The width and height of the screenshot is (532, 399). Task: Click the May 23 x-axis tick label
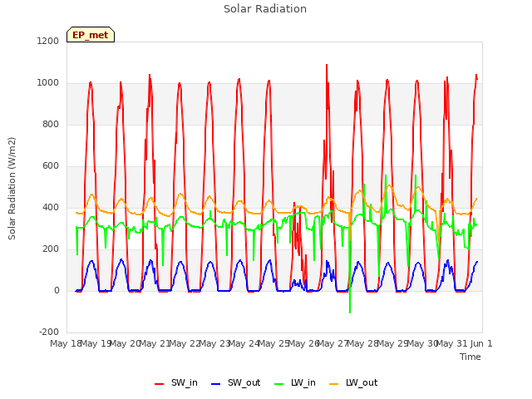(214, 343)
